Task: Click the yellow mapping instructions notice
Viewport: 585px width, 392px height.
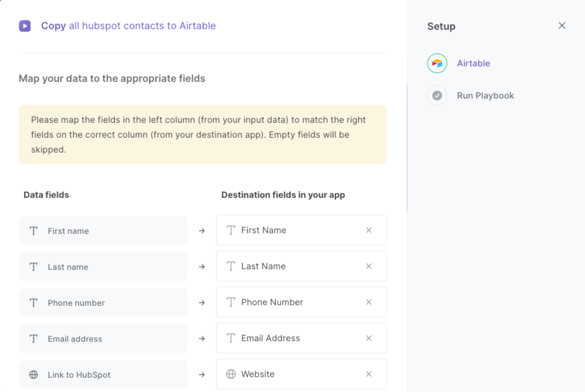Action: coord(203,134)
